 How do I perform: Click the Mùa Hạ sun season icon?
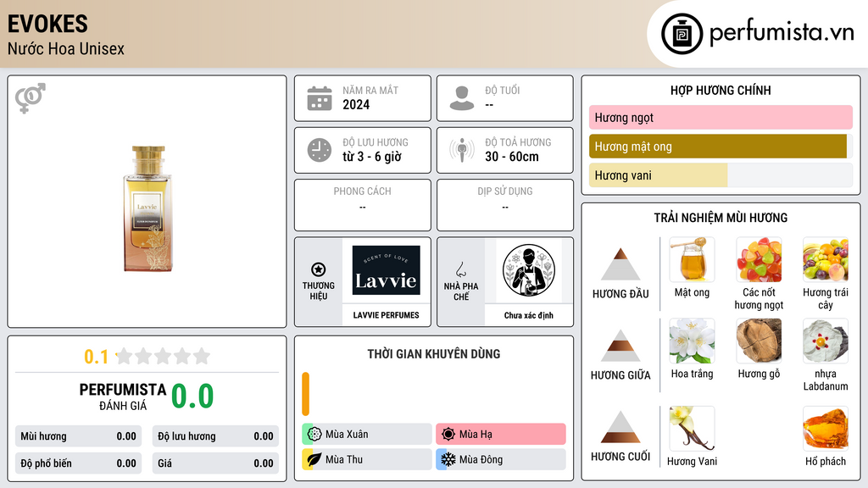448,435
